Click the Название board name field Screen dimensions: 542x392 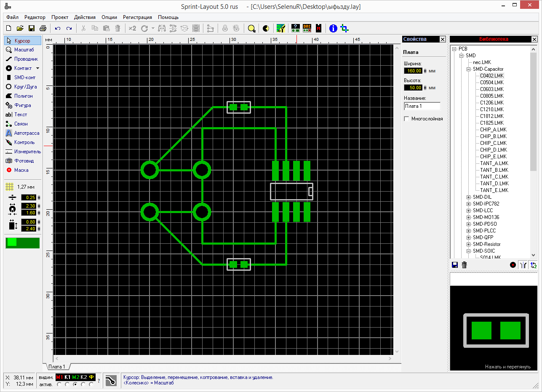point(422,106)
